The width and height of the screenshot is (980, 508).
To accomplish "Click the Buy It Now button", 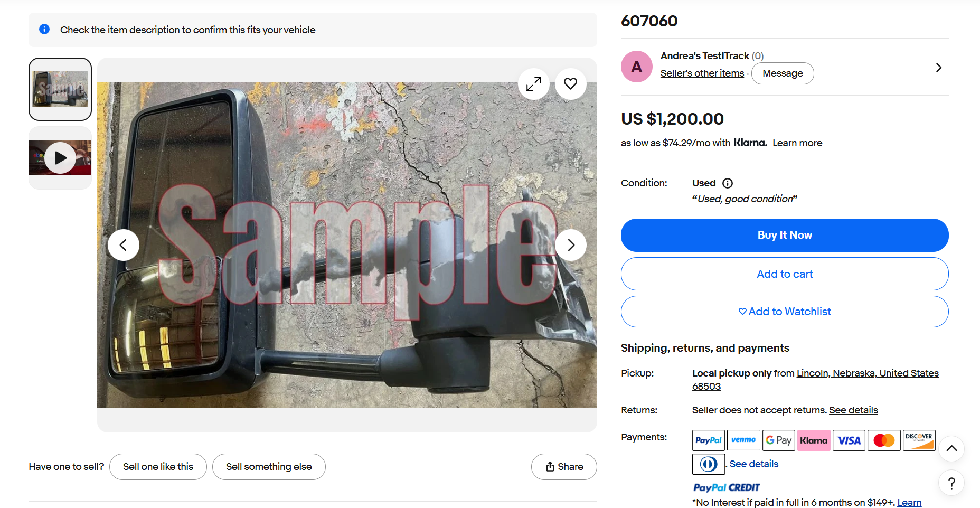I will pos(785,235).
